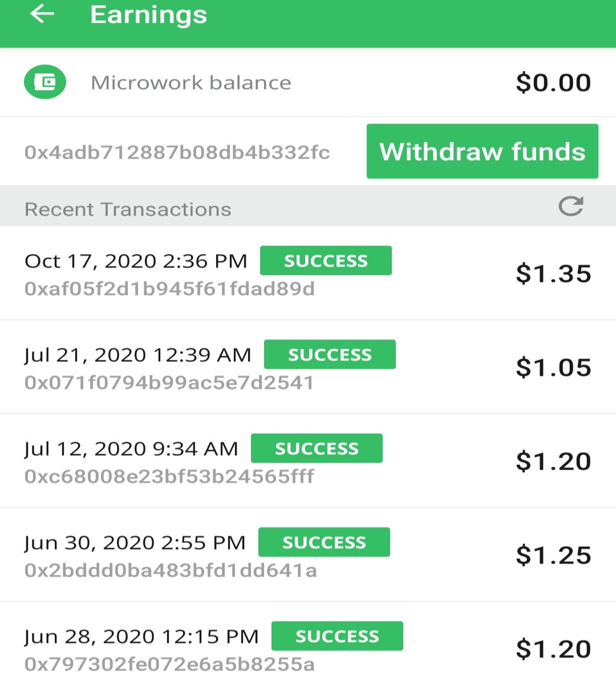616x685 pixels.
Task: Select the Microwork balance $0.00 amount
Action: point(553,83)
